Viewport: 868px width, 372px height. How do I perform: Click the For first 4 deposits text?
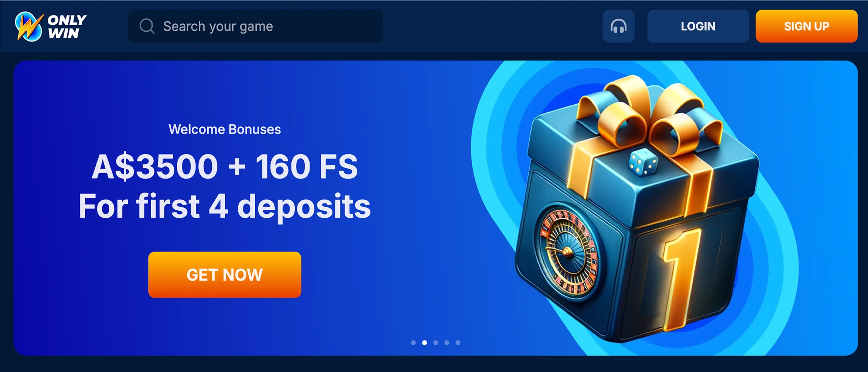[x=225, y=206]
